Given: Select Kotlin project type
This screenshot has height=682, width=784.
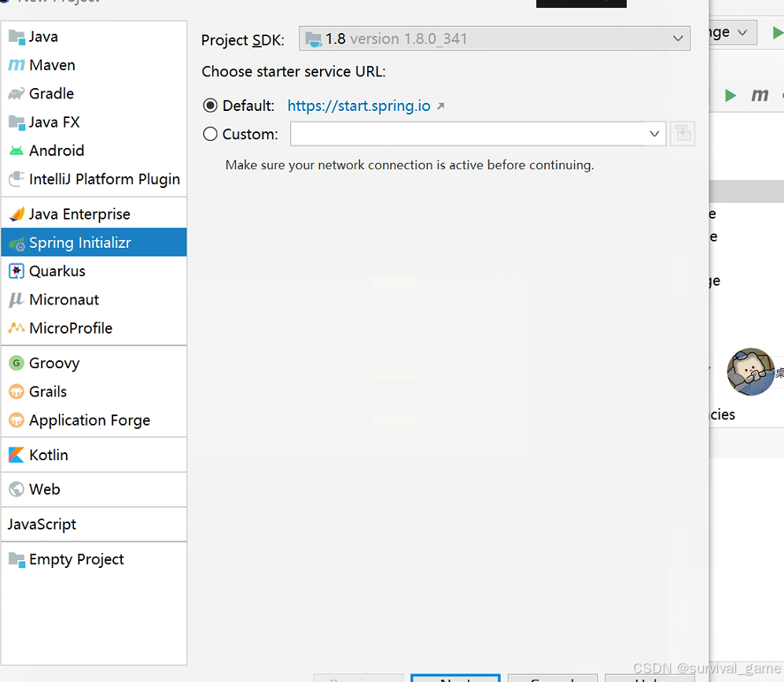Looking at the screenshot, I should pyautogui.click(x=94, y=455).
